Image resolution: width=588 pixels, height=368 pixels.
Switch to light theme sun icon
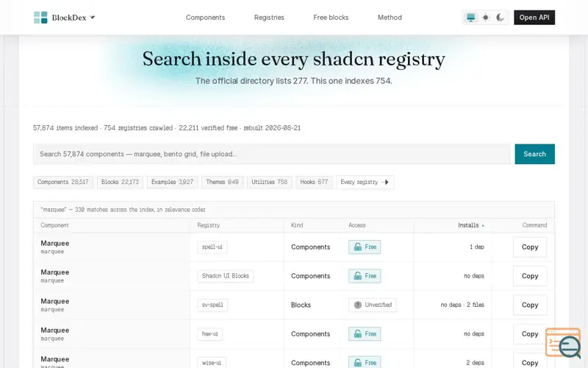tap(486, 17)
